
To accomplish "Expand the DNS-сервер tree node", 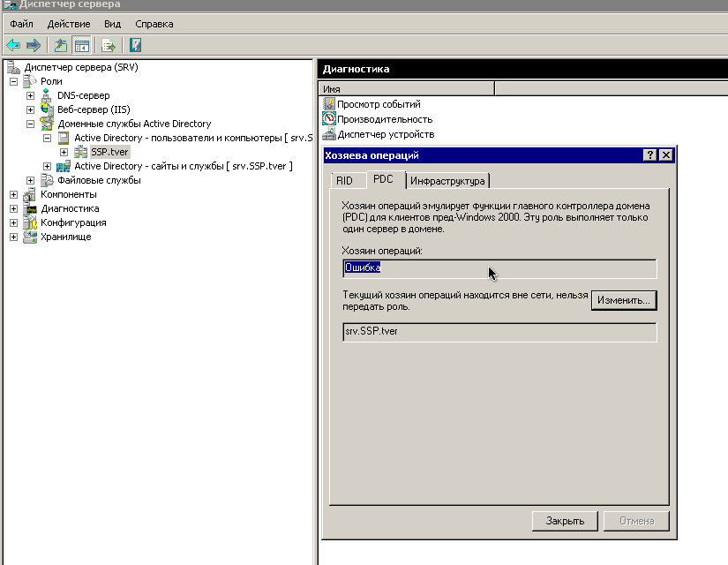I will (x=30, y=95).
